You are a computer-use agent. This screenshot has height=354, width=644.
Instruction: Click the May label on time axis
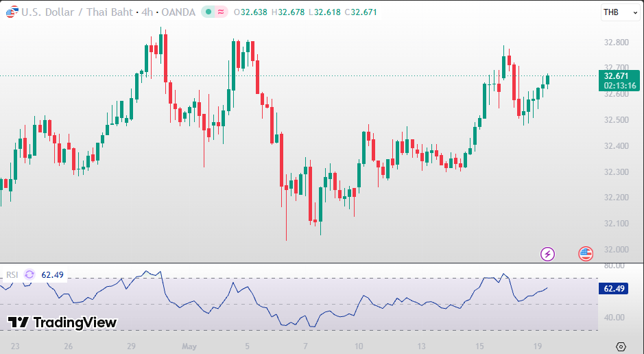point(189,346)
